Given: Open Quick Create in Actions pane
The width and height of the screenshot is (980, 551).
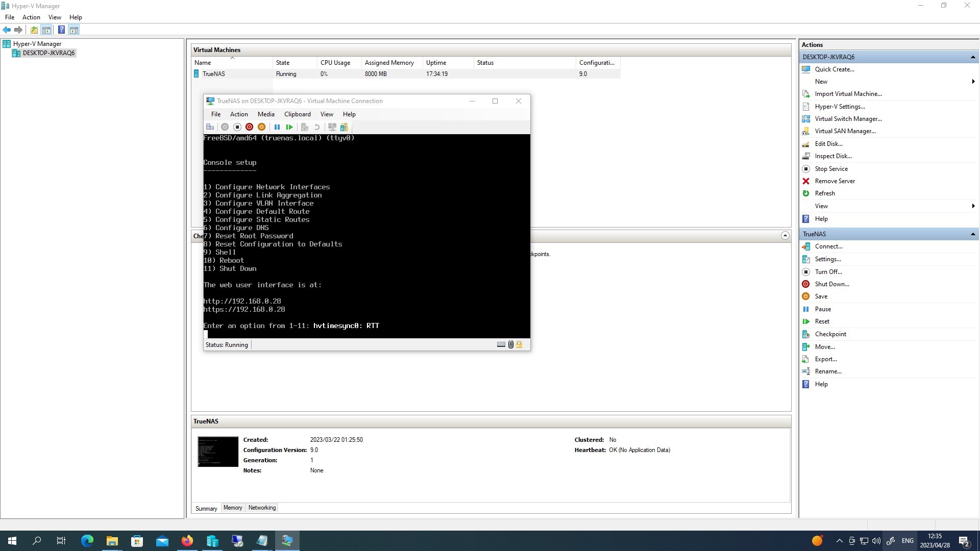Looking at the screenshot, I should 834,69.
